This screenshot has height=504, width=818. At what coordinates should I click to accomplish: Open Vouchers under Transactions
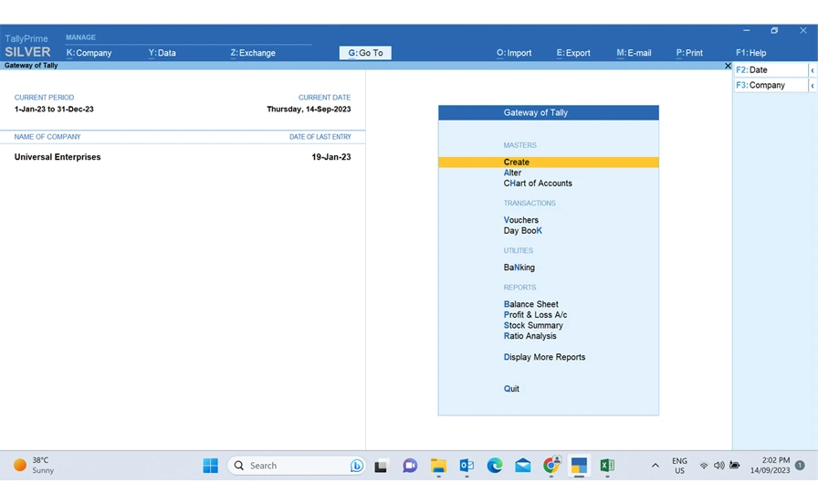(x=520, y=220)
